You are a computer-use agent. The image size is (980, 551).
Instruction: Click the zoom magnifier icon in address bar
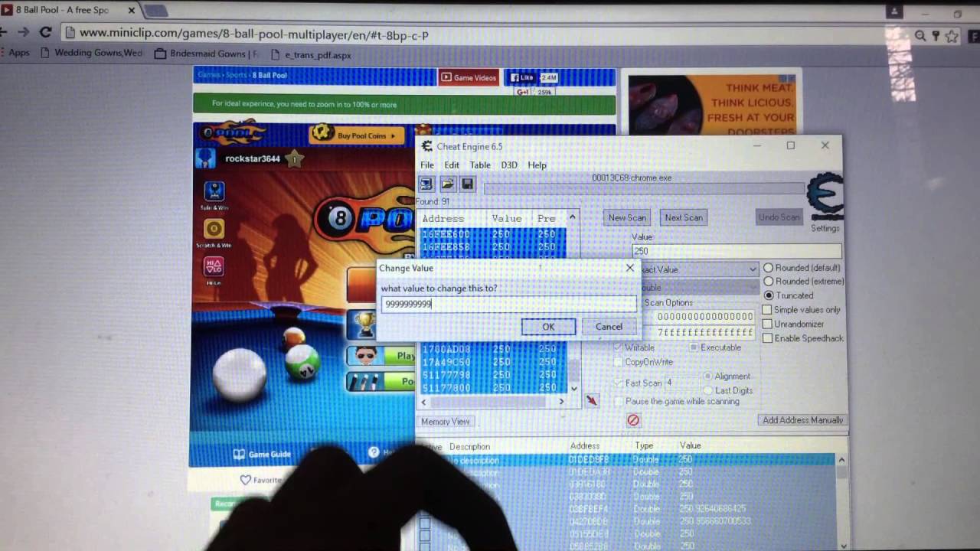click(x=920, y=36)
